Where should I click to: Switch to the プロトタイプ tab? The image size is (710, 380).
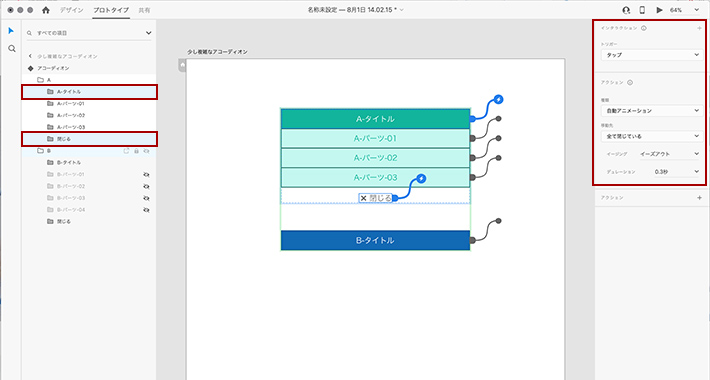tap(111, 10)
